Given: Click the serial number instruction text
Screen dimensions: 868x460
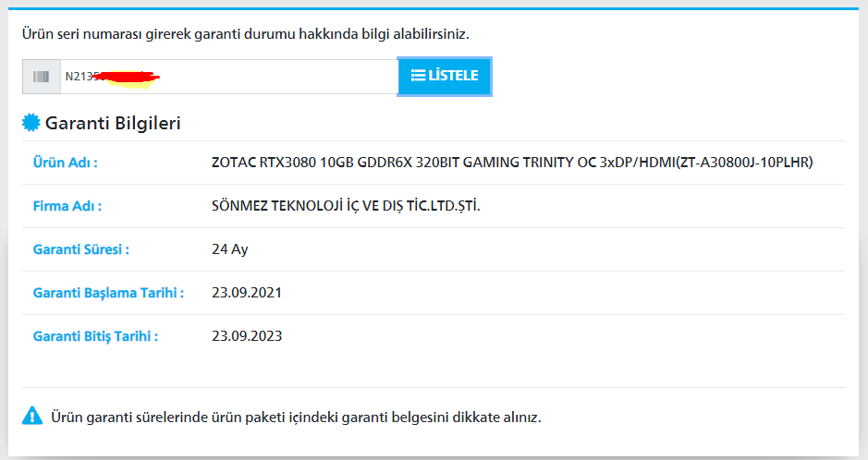Looking at the screenshot, I should point(245,34).
